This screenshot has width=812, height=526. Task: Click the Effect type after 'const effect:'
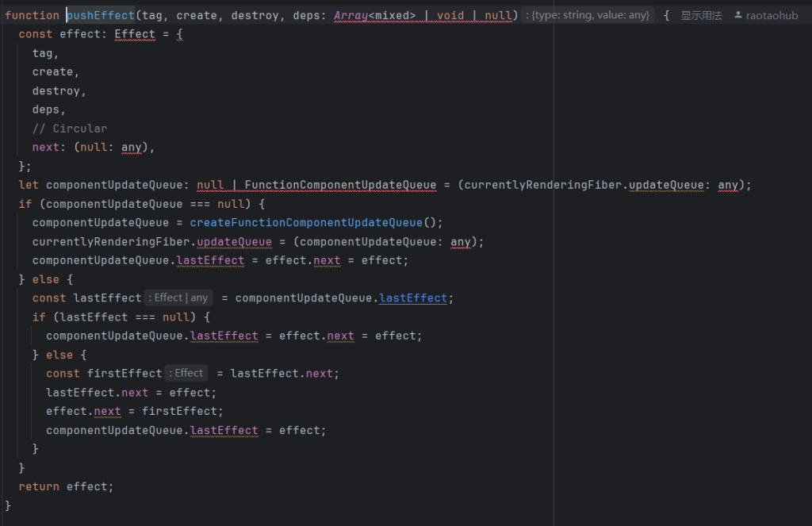point(135,34)
